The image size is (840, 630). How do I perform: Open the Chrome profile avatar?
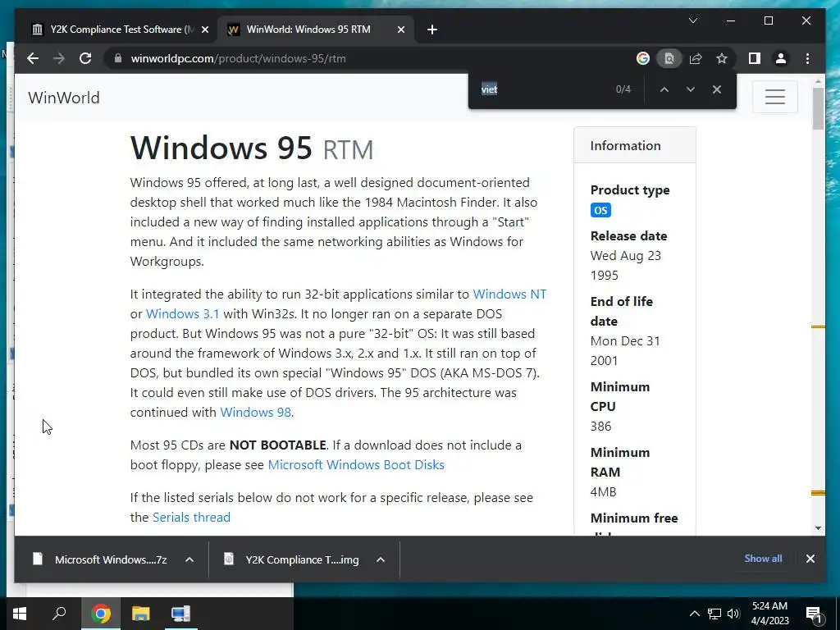[x=781, y=58]
